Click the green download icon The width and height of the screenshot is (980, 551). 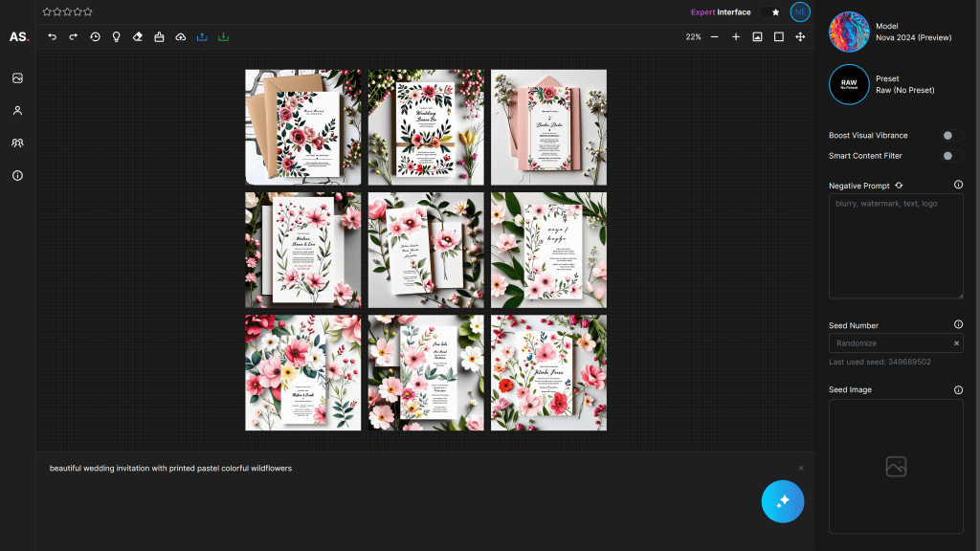click(223, 37)
